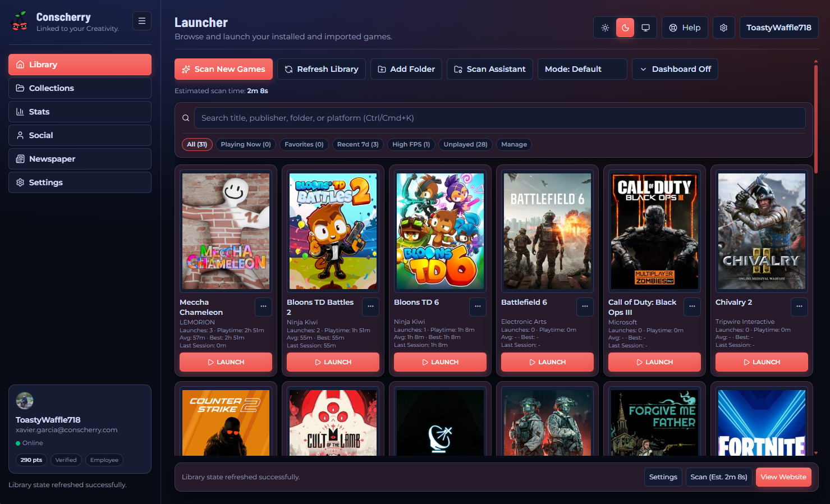Viewport: 830px width, 504px height.
Task: Open Social in the sidebar
Action: click(80, 135)
